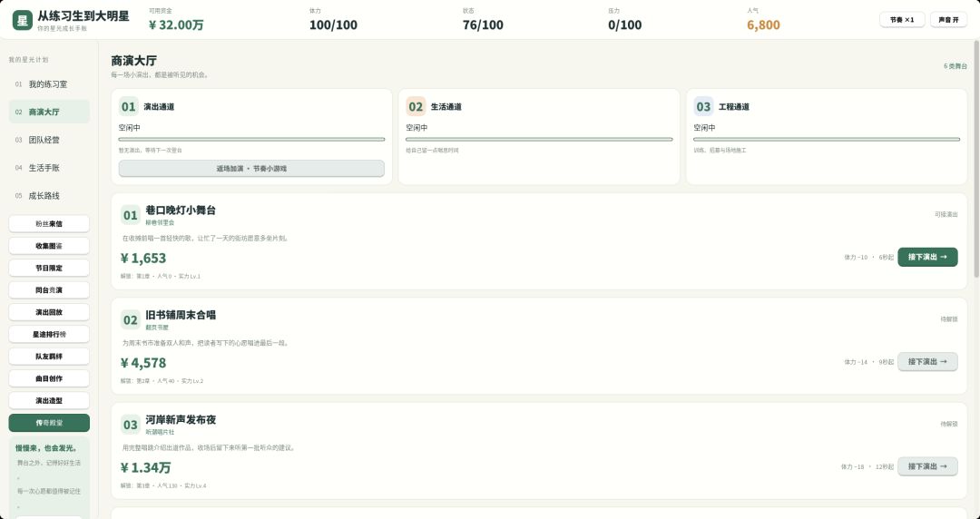Click the 可接演出 status label
Screen dimensions: 980x519
point(946,214)
